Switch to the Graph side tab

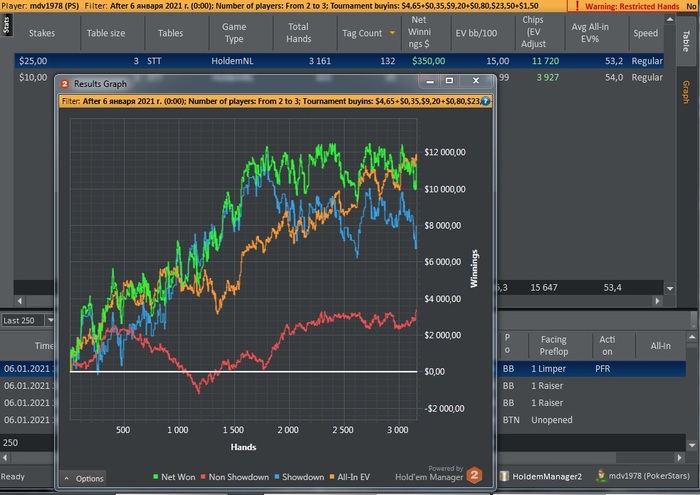(686, 92)
